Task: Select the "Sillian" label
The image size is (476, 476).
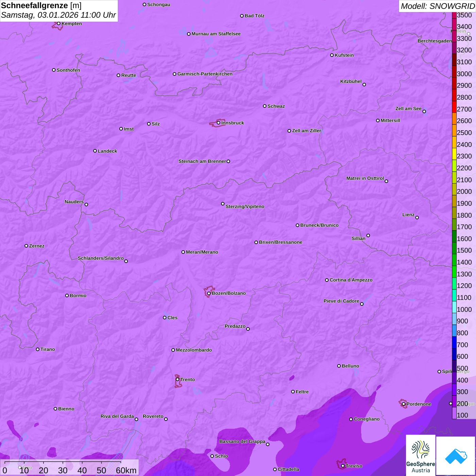Action: tap(358, 238)
